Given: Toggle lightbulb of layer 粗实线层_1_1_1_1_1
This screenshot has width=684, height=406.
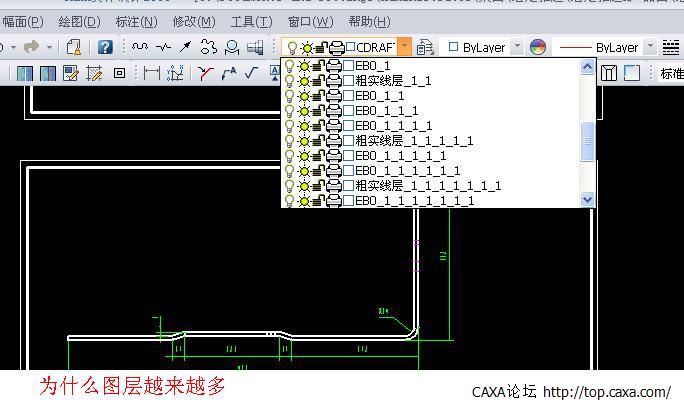Looking at the screenshot, I should (x=289, y=141).
